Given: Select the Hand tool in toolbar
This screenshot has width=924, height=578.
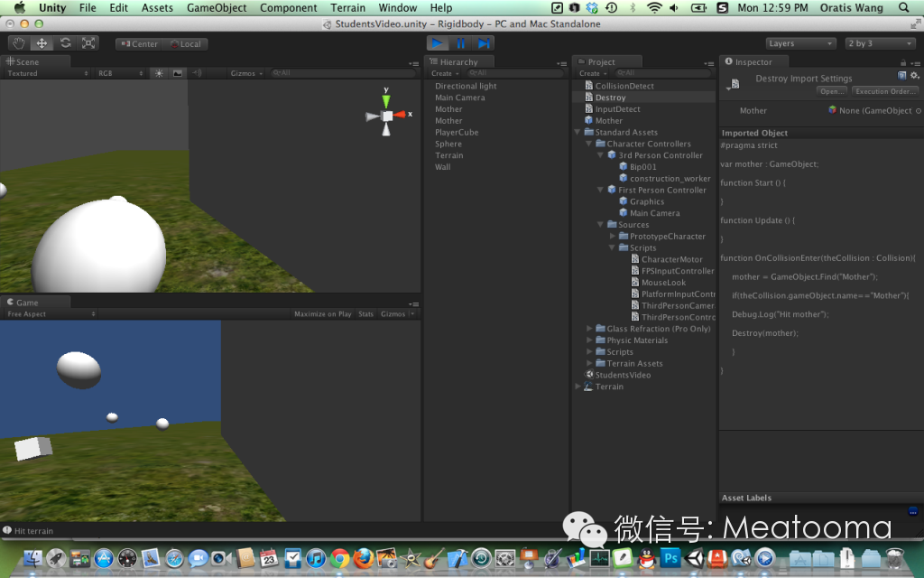Looking at the screenshot, I should click(19, 43).
